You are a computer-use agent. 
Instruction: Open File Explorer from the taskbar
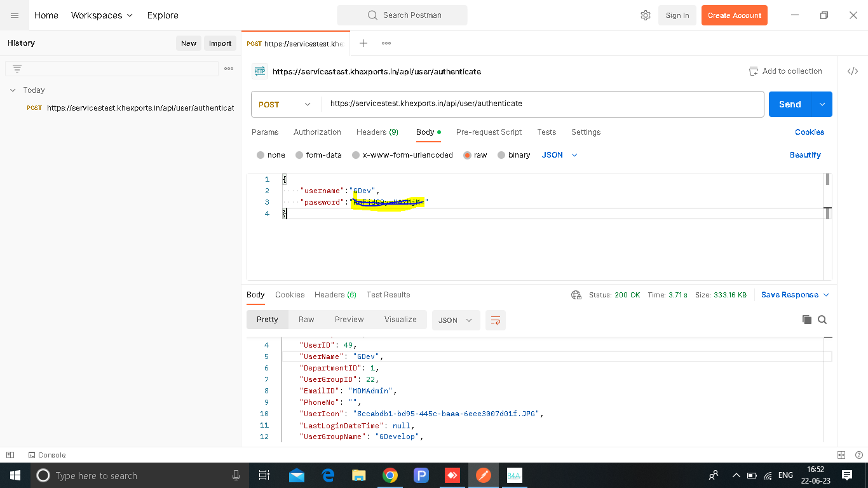click(359, 475)
